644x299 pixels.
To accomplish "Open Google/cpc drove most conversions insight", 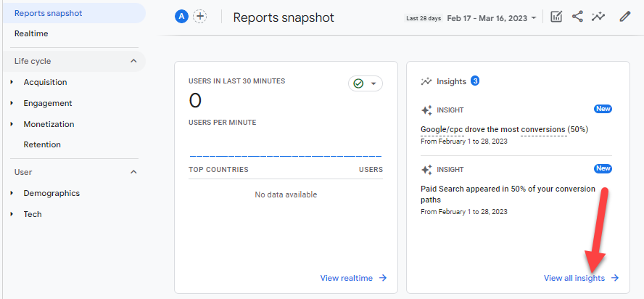I will point(504,129).
